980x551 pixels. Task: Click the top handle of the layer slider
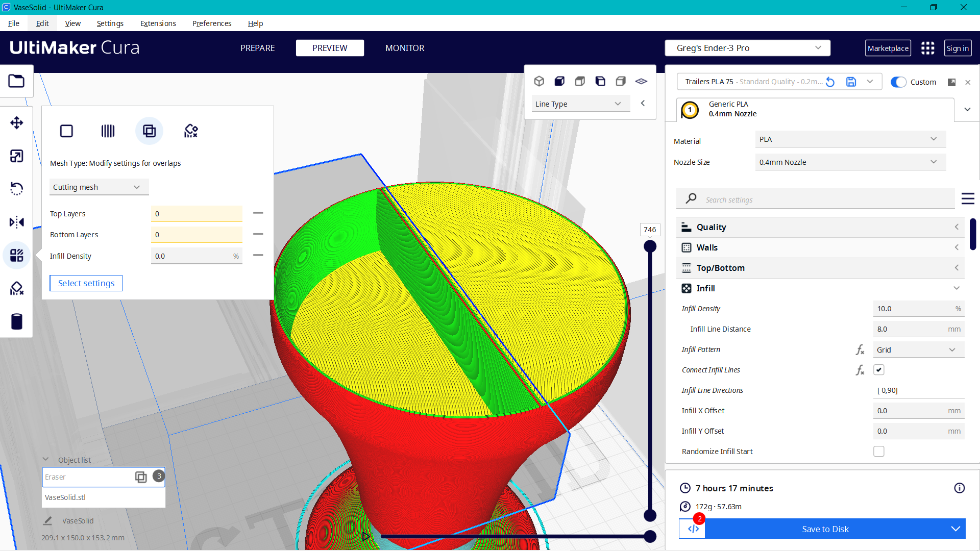point(650,247)
